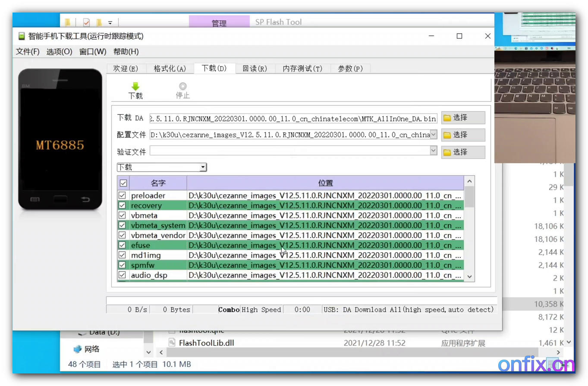Click the partition list scroll-up arrow
The image size is (588, 386).
pos(469,181)
